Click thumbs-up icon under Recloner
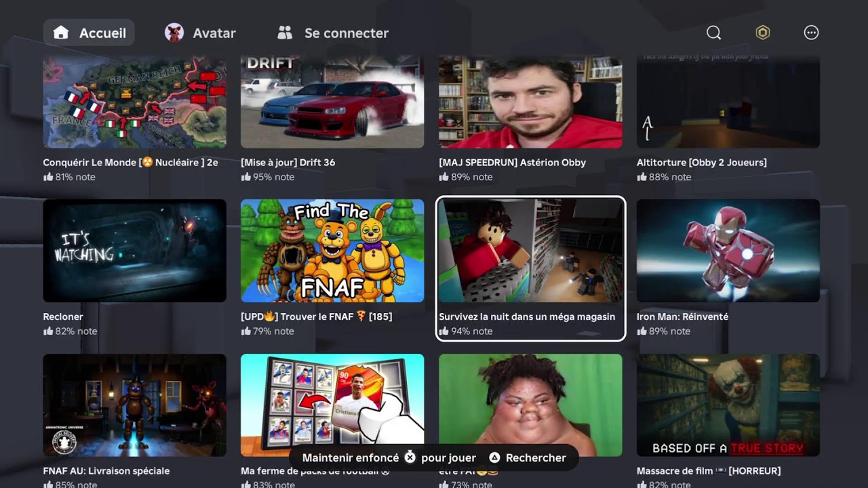This screenshot has height=488, width=868. coord(48,331)
